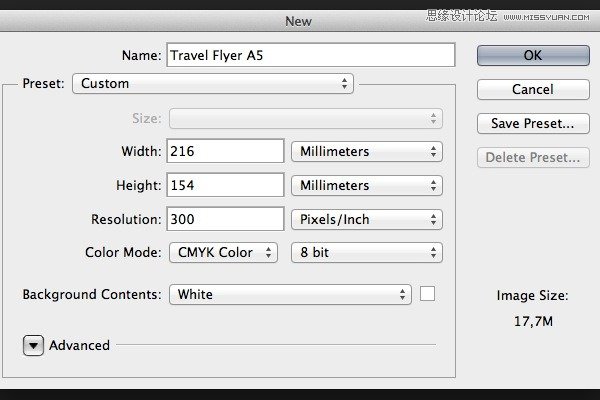
Task: Click the New dialog title bar
Action: [299, 20]
